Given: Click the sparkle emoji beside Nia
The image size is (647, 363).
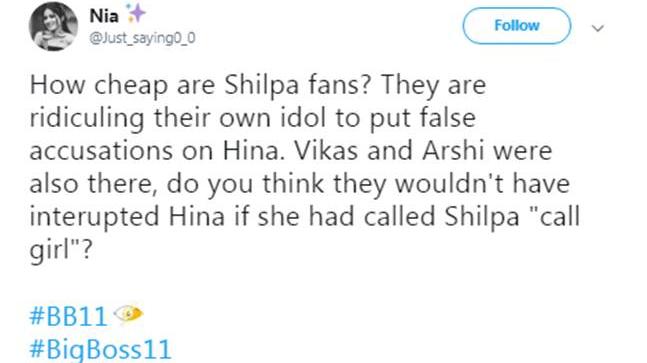Looking at the screenshot, I should point(136,13).
